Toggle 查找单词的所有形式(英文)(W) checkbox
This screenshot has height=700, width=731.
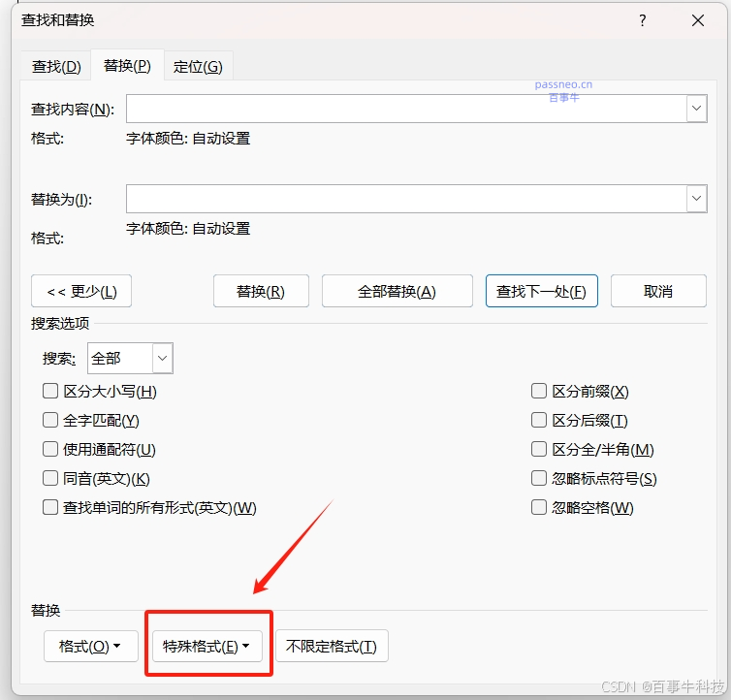click(x=49, y=507)
